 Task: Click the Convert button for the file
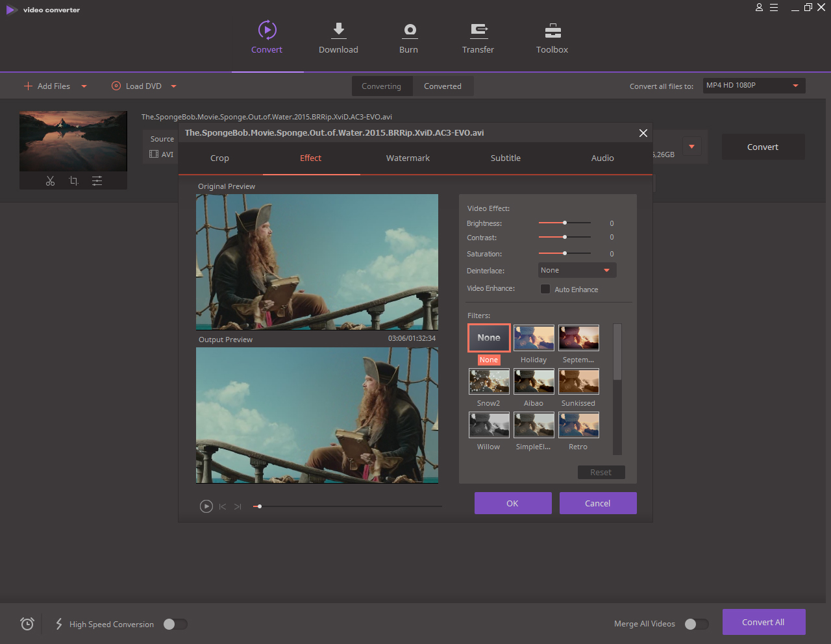(x=763, y=147)
